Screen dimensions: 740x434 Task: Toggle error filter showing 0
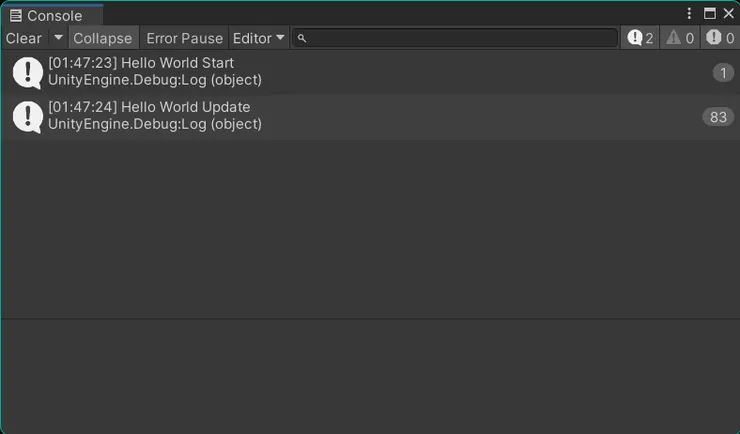tap(720, 38)
